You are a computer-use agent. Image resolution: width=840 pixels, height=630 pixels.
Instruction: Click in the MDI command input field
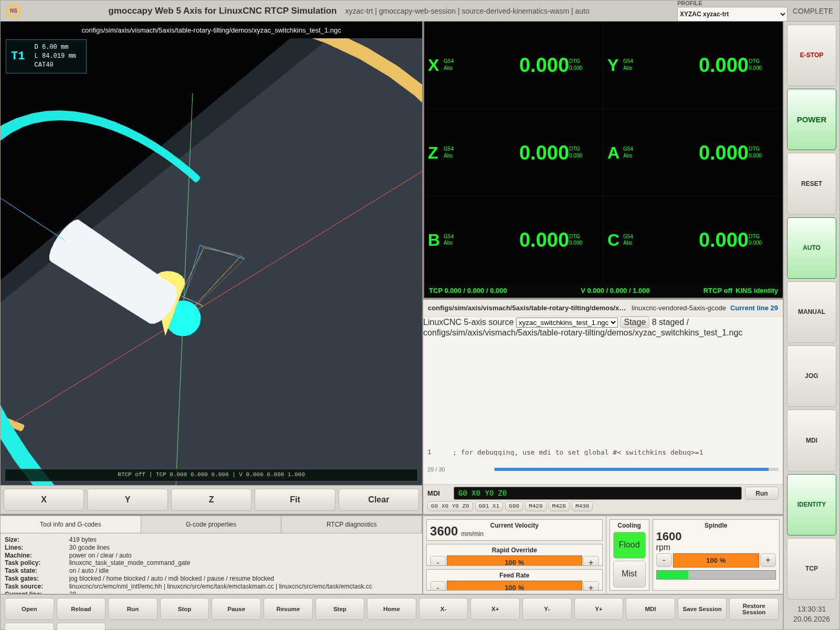597,493
